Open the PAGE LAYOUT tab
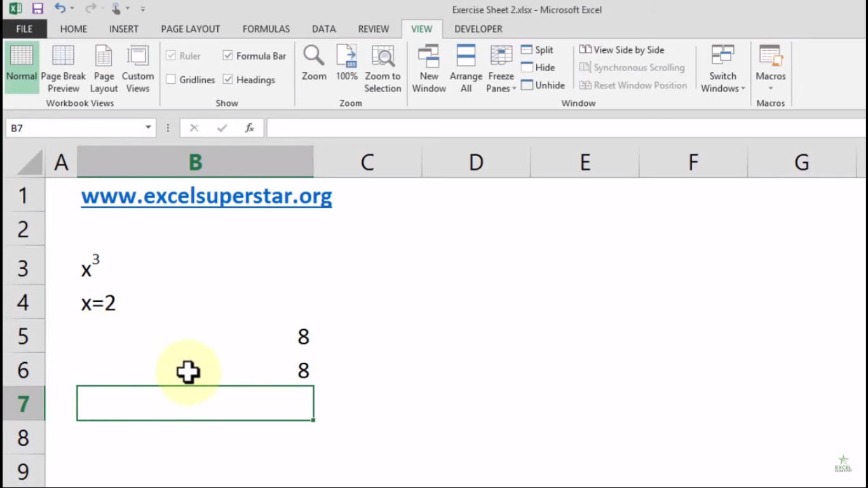The width and height of the screenshot is (868, 488). 191,29
